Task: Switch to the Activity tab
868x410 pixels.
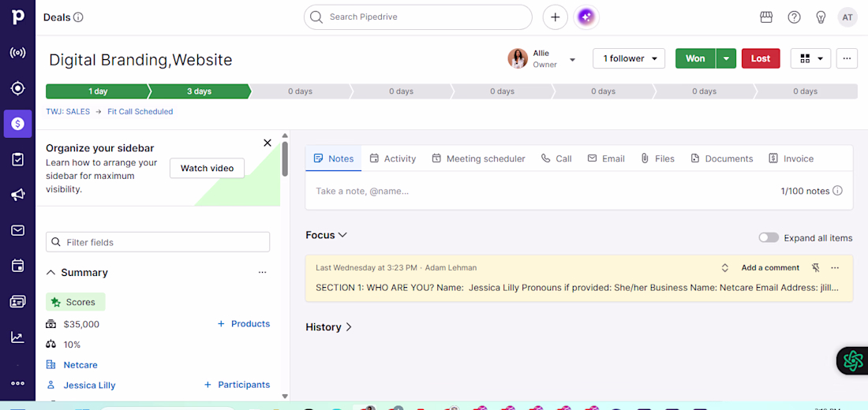Action: (392, 158)
